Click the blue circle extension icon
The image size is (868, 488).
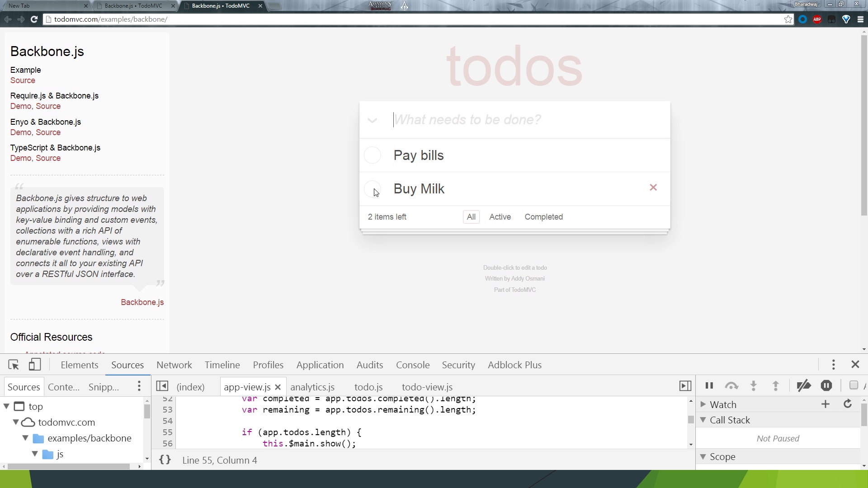pos(802,19)
